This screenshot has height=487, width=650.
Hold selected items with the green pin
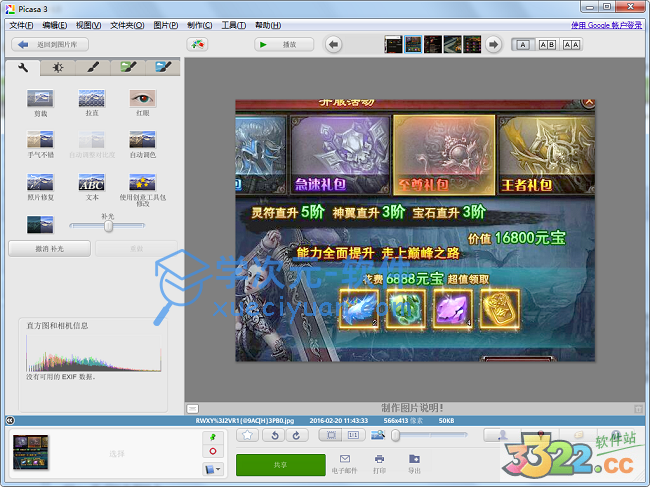click(x=213, y=437)
